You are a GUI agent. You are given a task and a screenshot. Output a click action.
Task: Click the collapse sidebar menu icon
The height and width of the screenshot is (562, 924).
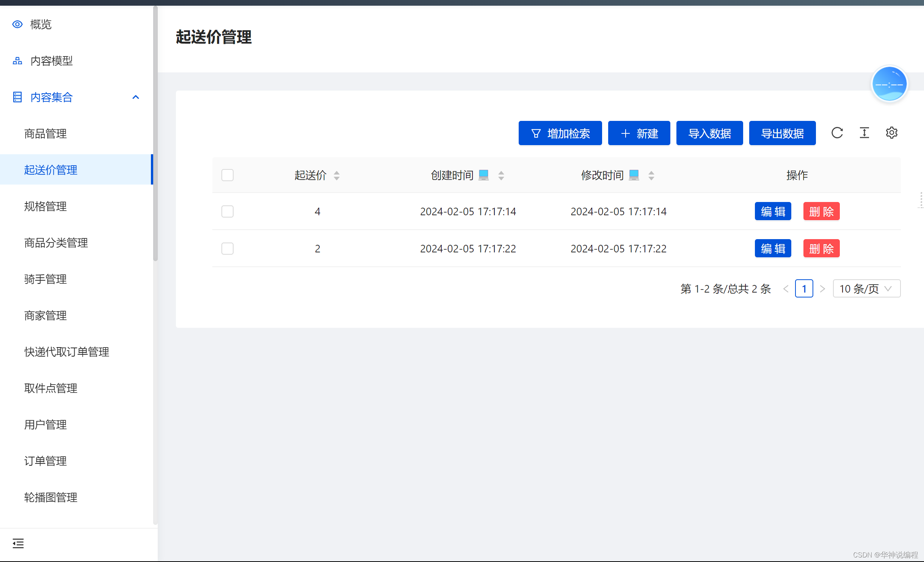pos(18,543)
